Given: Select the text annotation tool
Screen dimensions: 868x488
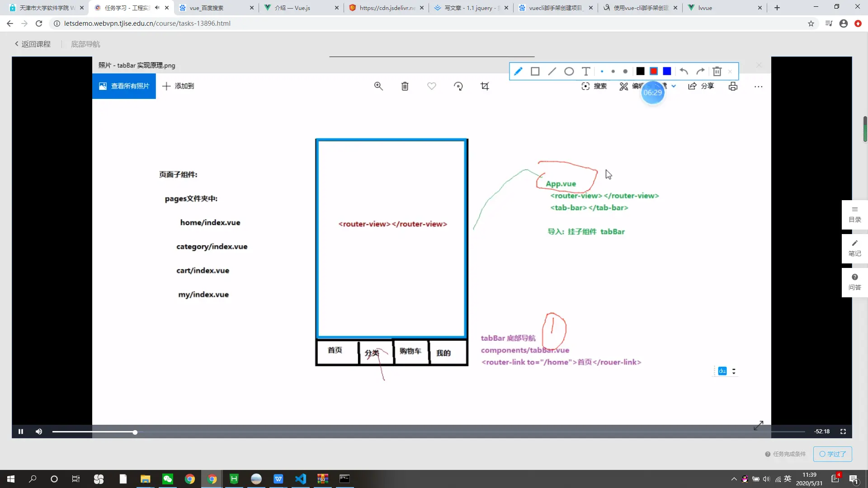Looking at the screenshot, I should pyautogui.click(x=586, y=71).
